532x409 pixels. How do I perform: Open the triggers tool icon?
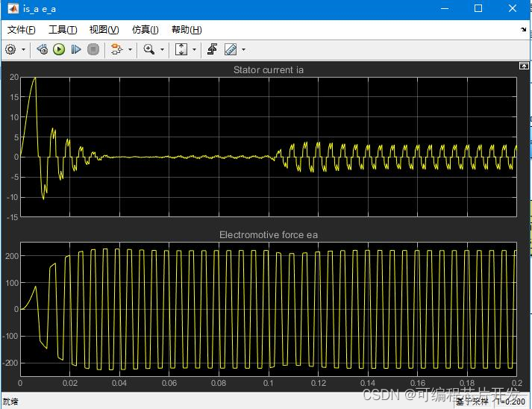click(213, 49)
